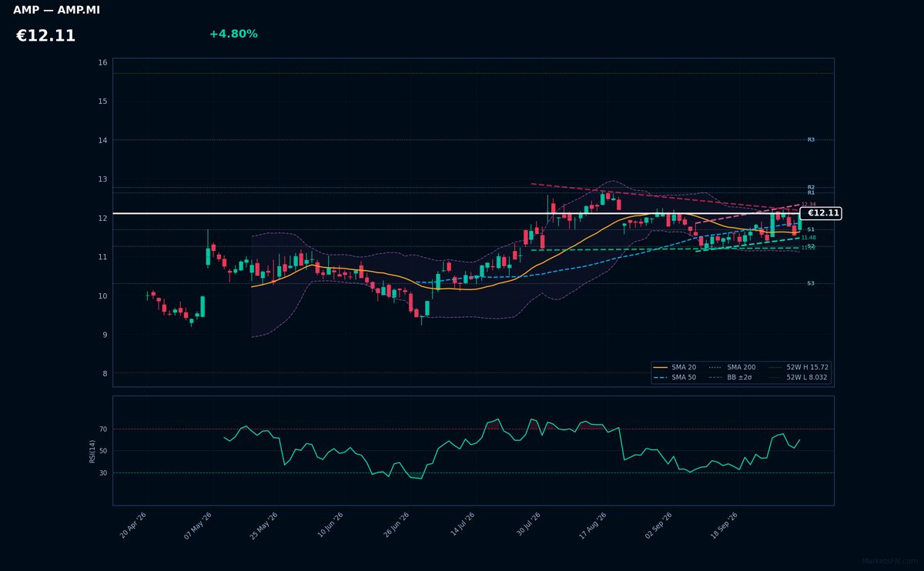924x571 pixels.
Task: Click the 12.34 trendline value label
Action: (x=808, y=205)
